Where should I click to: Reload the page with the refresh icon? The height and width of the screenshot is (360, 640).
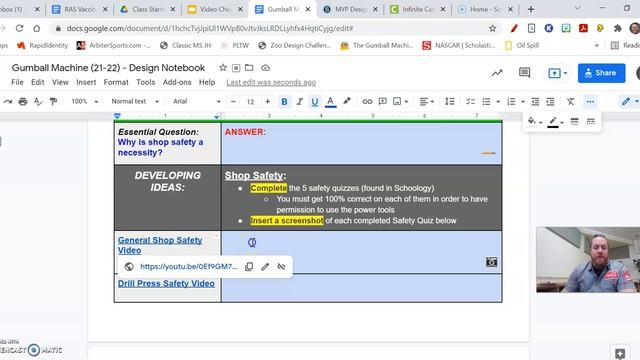19,28
